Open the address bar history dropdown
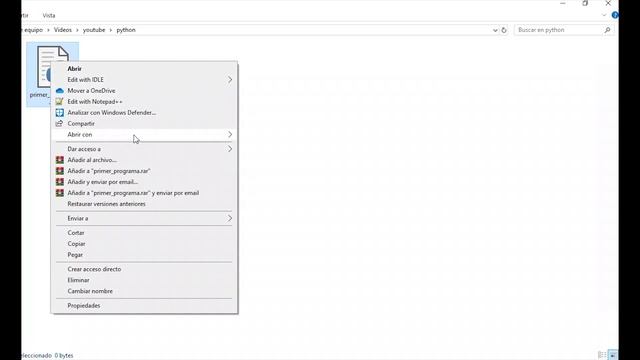 [495, 30]
